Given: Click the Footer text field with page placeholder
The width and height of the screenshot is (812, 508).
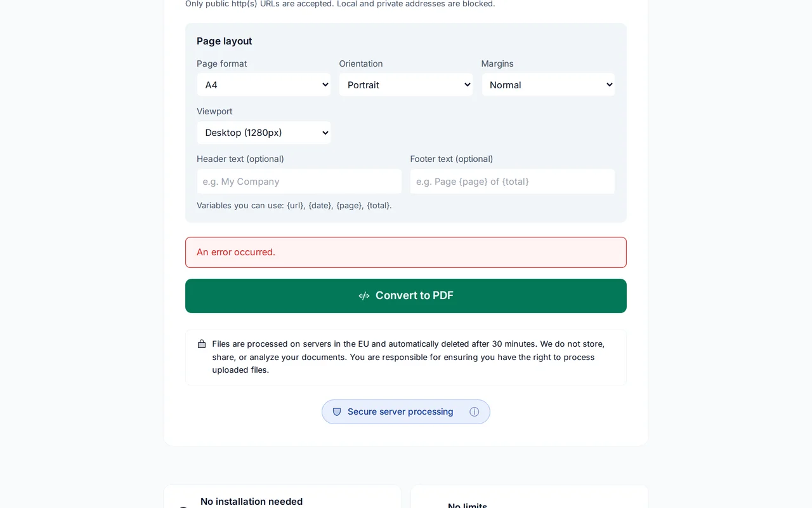Looking at the screenshot, I should pyautogui.click(x=512, y=182).
